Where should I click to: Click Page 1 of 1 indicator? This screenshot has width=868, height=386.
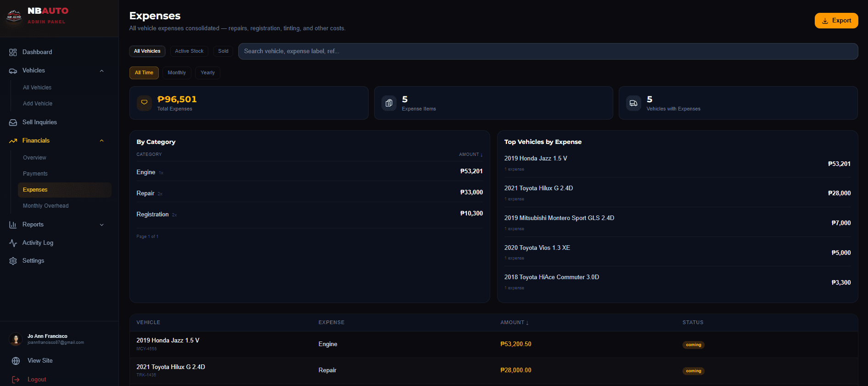[147, 237]
